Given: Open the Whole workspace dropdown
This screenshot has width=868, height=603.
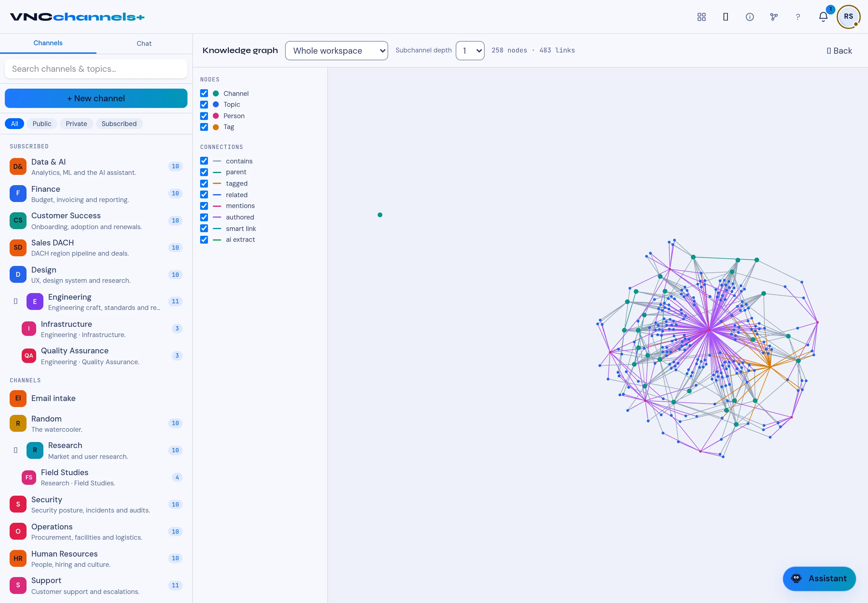Looking at the screenshot, I should [337, 51].
